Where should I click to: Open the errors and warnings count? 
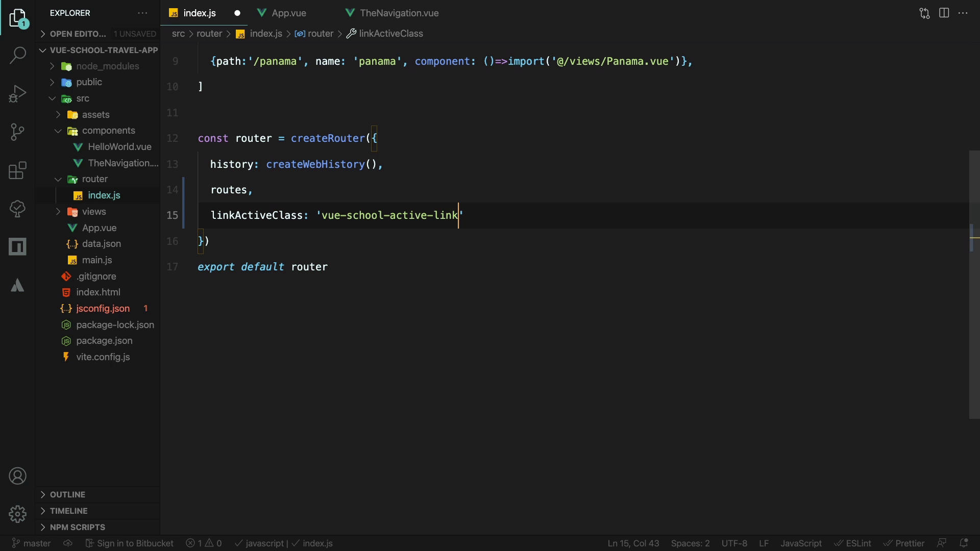pyautogui.click(x=204, y=543)
